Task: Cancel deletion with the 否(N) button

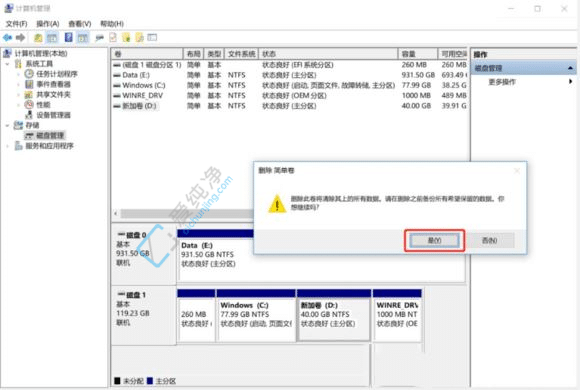Action: pyautogui.click(x=489, y=241)
